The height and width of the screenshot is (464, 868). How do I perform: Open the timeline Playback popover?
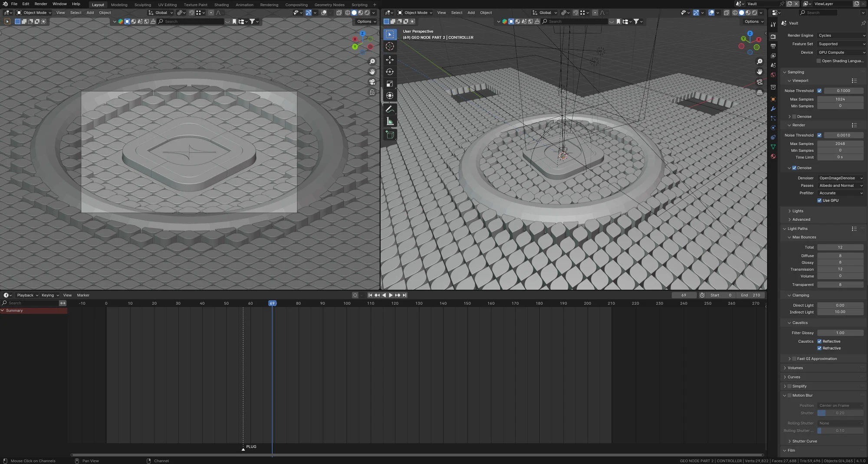pos(27,295)
